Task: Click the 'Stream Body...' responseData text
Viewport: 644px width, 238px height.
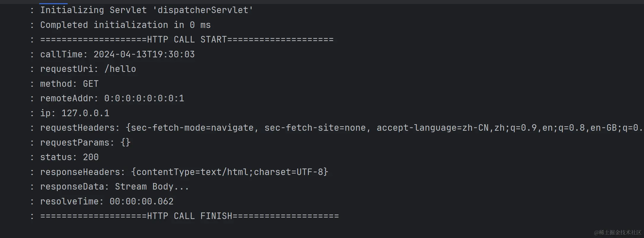Action: pos(152,187)
